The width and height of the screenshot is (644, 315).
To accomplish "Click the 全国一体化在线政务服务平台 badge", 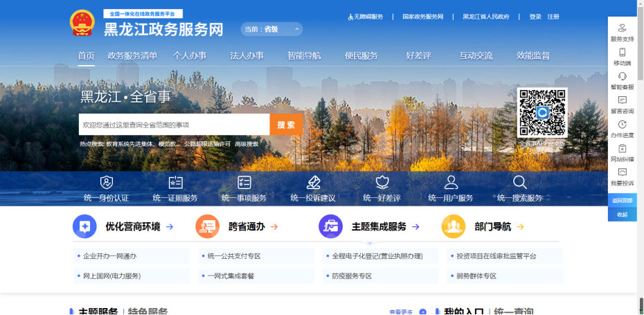I will (143, 14).
